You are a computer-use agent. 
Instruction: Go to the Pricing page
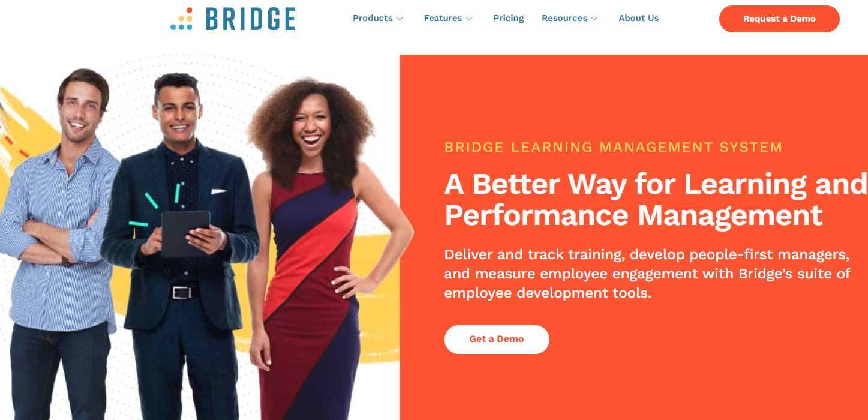coord(509,18)
